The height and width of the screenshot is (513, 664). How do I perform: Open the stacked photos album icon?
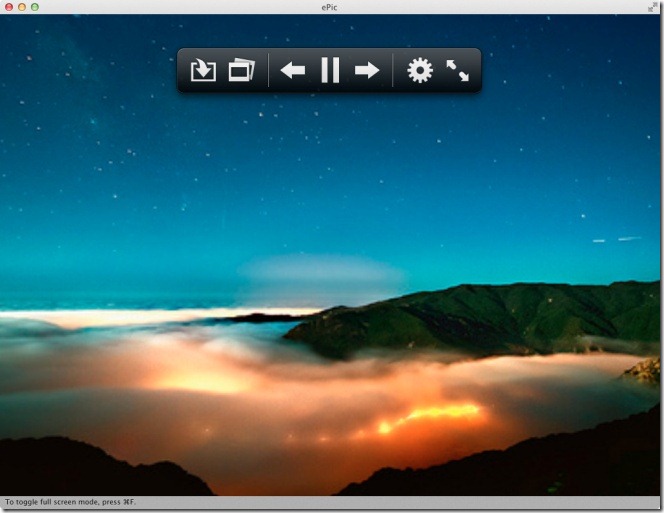[241, 70]
